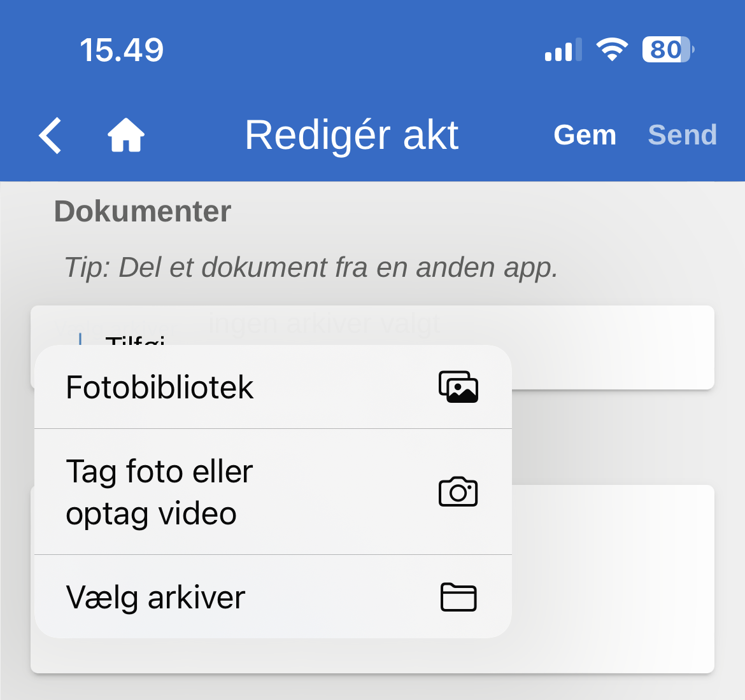Image resolution: width=745 pixels, height=700 pixels.
Task: Tap the Wi-Fi status icon
Action: [611, 50]
